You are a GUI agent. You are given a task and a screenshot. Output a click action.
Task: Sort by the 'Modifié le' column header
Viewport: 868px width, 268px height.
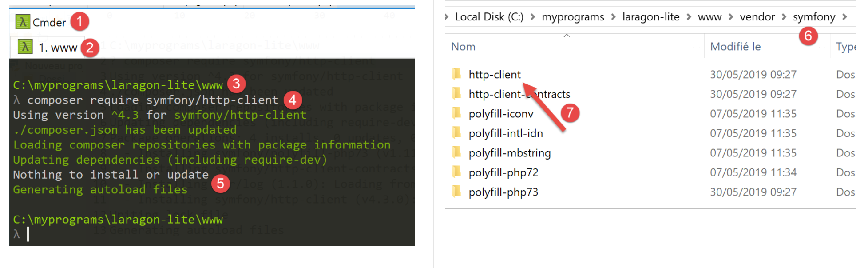click(x=735, y=47)
